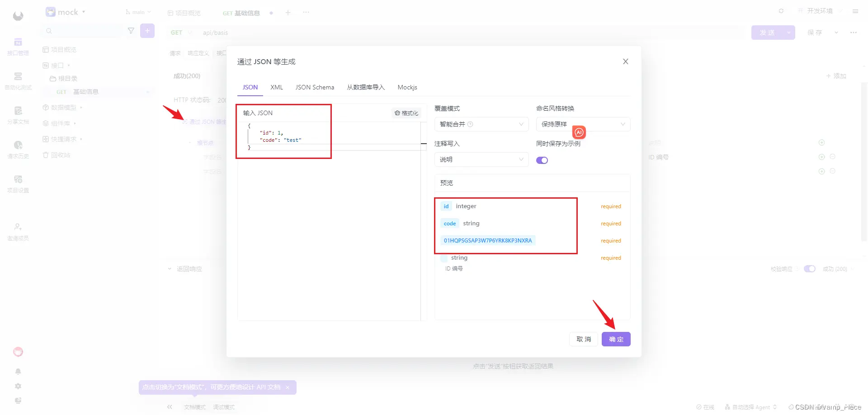
Task: Open the GET 基础信息 tab
Action: [x=241, y=13]
